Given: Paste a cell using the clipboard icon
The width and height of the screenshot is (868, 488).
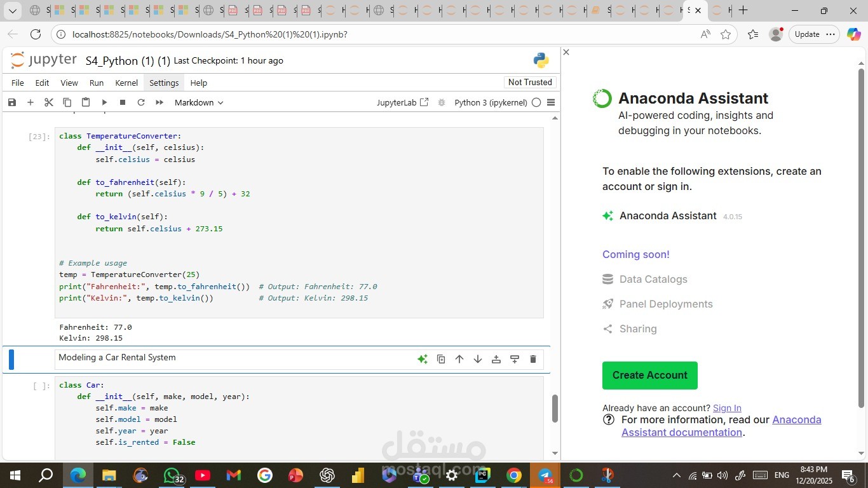Looking at the screenshot, I should pyautogui.click(x=85, y=102).
